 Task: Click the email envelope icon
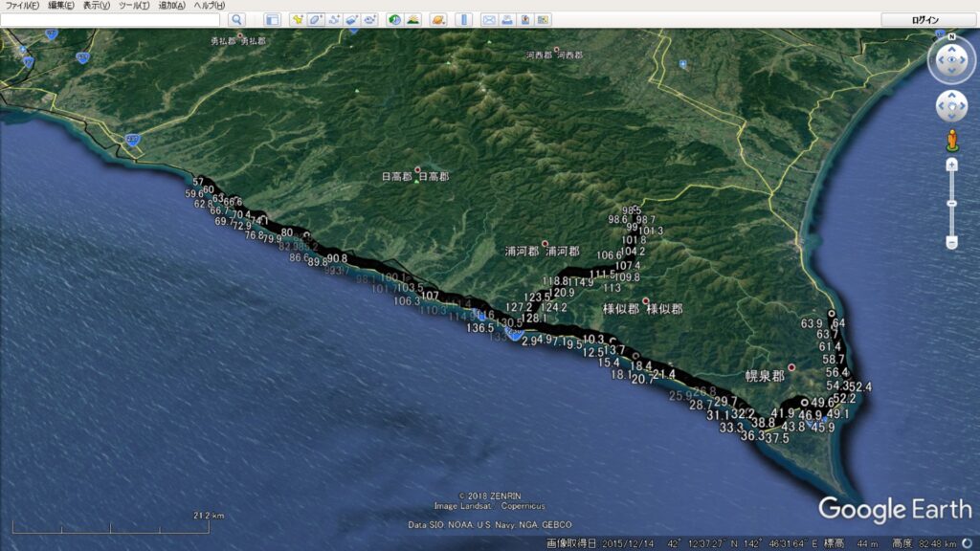pyautogui.click(x=489, y=19)
